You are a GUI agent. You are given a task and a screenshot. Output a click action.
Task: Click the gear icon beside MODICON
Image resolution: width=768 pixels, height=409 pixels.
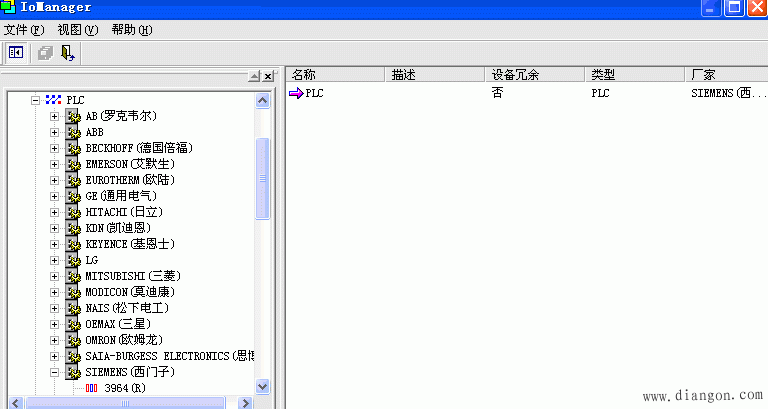pos(73,292)
